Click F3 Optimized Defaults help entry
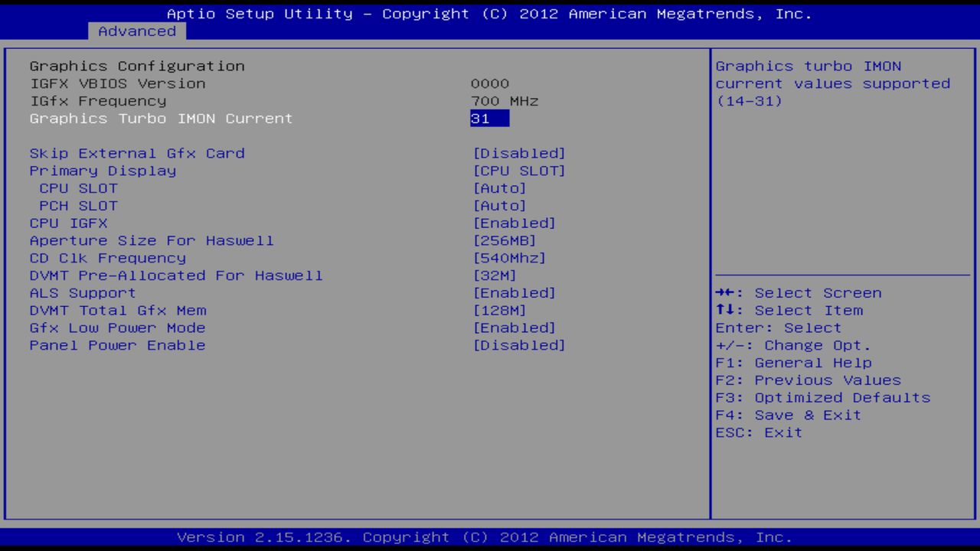Image resolution: width=980 pixels, height=551 pixels. click(822, 397)
